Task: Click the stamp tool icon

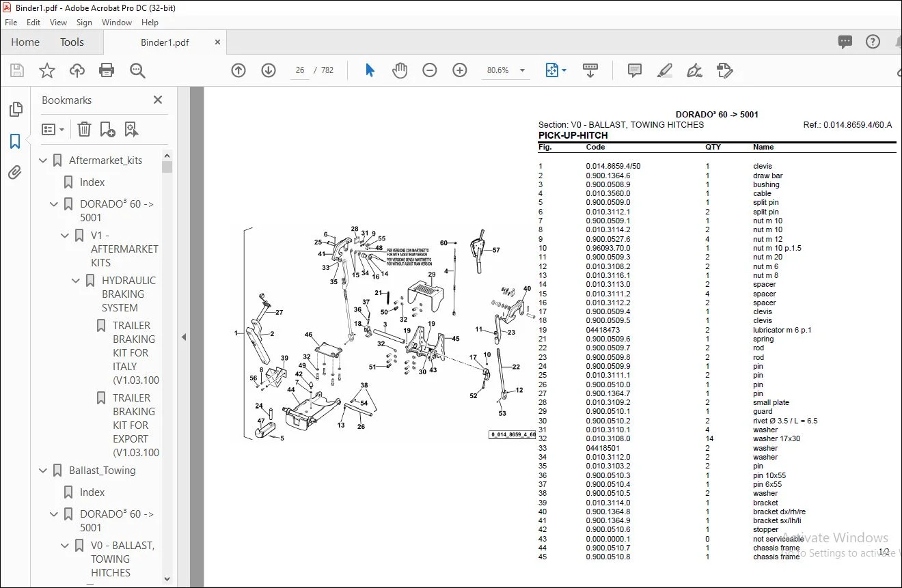Action: pos(725,70)
